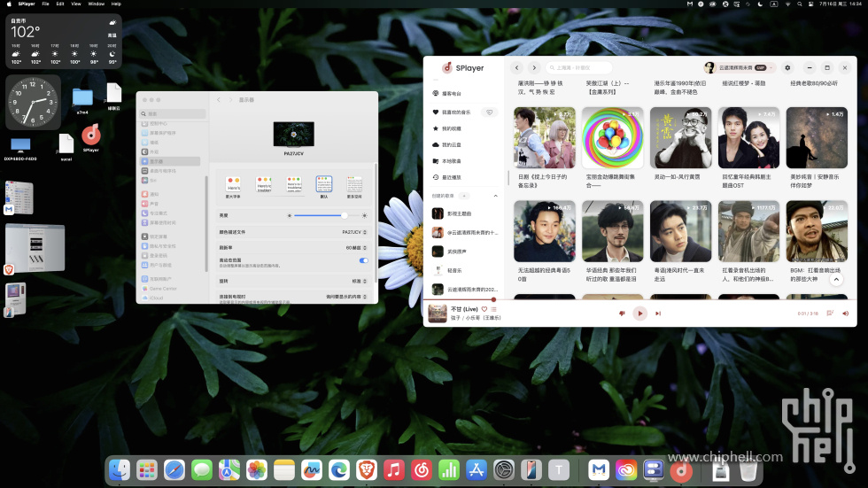This screenshot has width=868, height=488.
Task: Open the Help menu
Action: click(116, 4)
